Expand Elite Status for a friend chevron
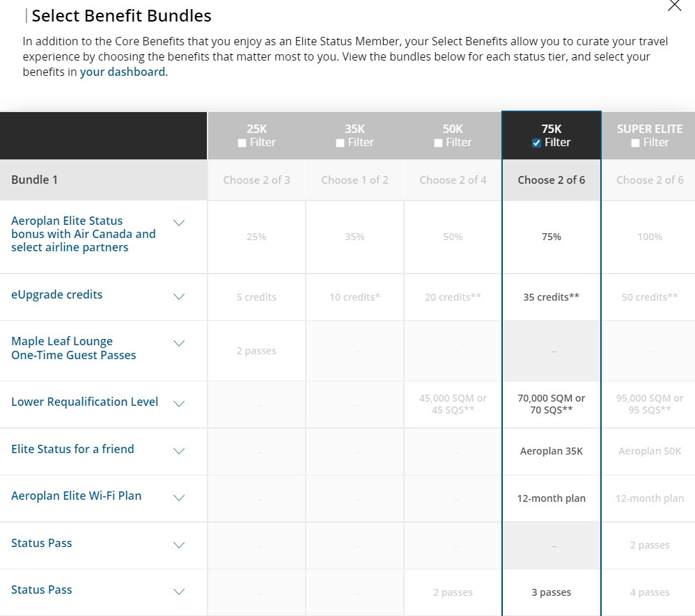 (x=179, y=451)
